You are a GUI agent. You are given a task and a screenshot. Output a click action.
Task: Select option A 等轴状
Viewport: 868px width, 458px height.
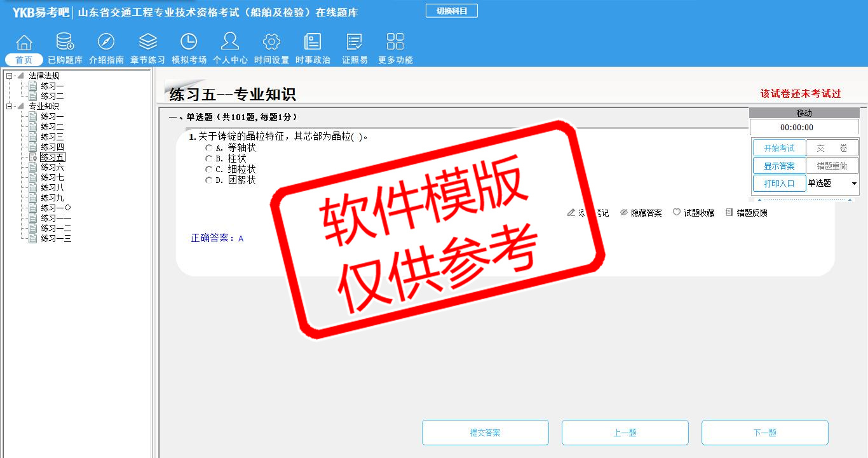pos(208,148)
